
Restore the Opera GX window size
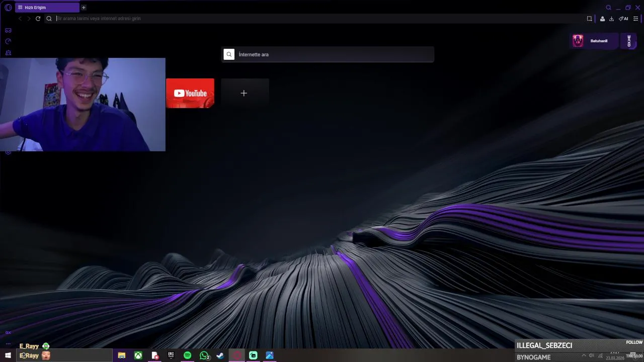click(628, 8)
